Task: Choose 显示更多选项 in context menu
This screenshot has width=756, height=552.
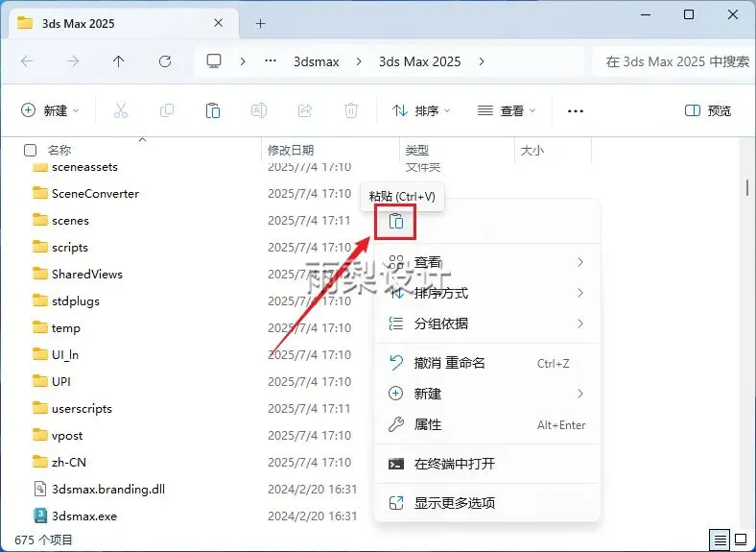Action: [487, 503]
